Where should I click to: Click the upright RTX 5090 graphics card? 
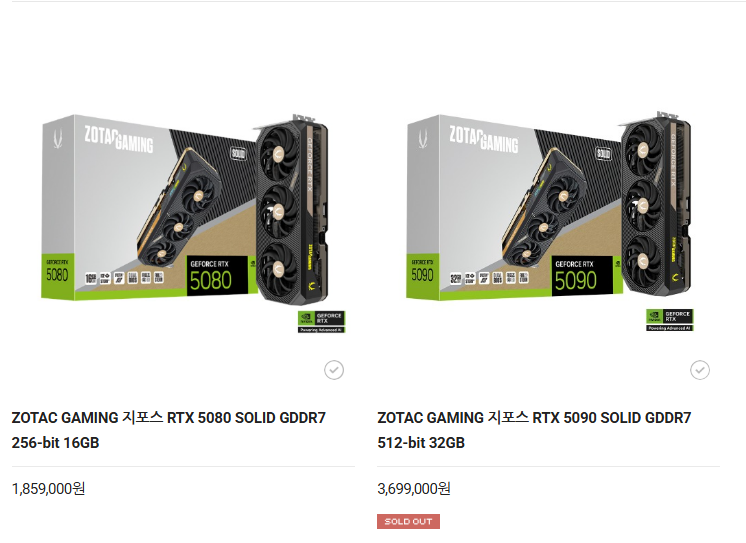(656, 205)
